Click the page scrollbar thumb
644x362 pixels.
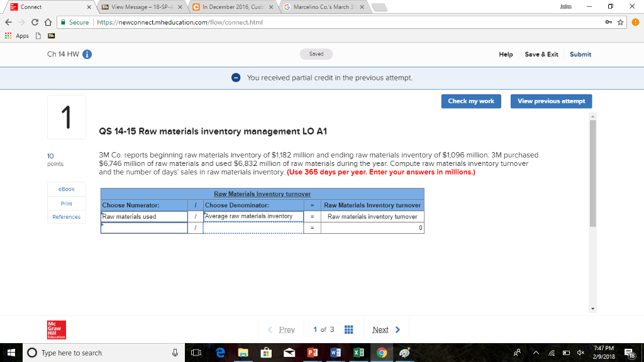coord(592,173)
